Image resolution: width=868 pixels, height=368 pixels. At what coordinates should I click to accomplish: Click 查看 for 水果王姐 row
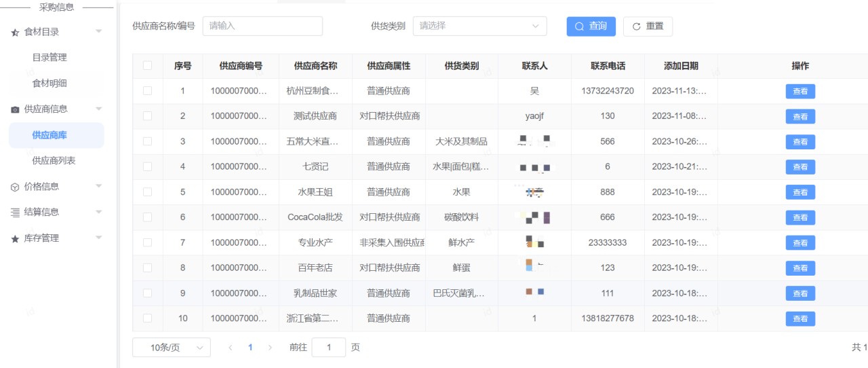tap(800, 192)
